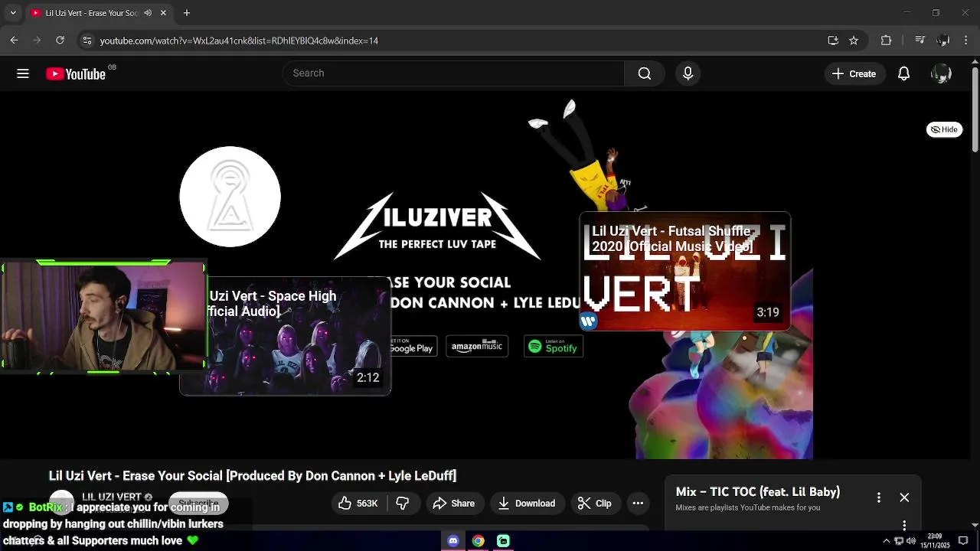Close the Lil Uzi Vert tab
980x551 pixels.
coord(163,13)
